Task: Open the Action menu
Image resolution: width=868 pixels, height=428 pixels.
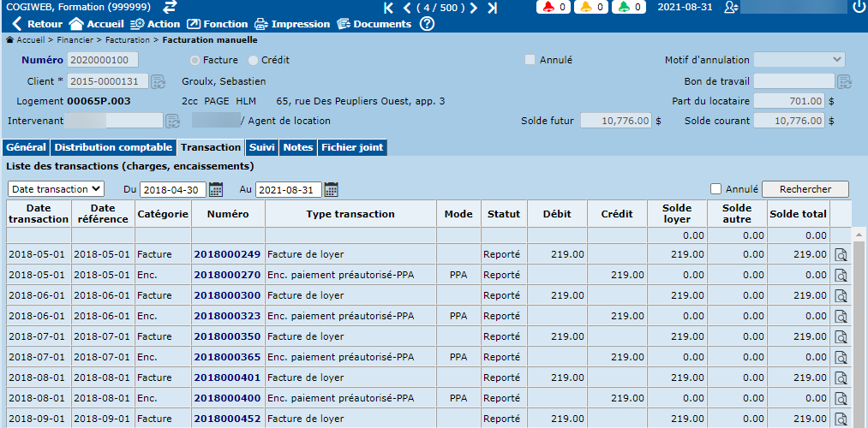Action: [x=154, y=24]
